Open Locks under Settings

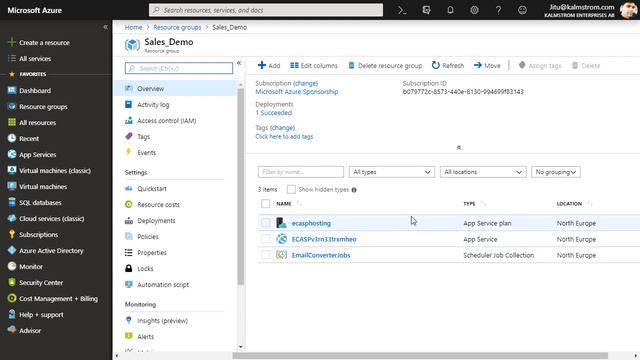click(x=145, y=269)
